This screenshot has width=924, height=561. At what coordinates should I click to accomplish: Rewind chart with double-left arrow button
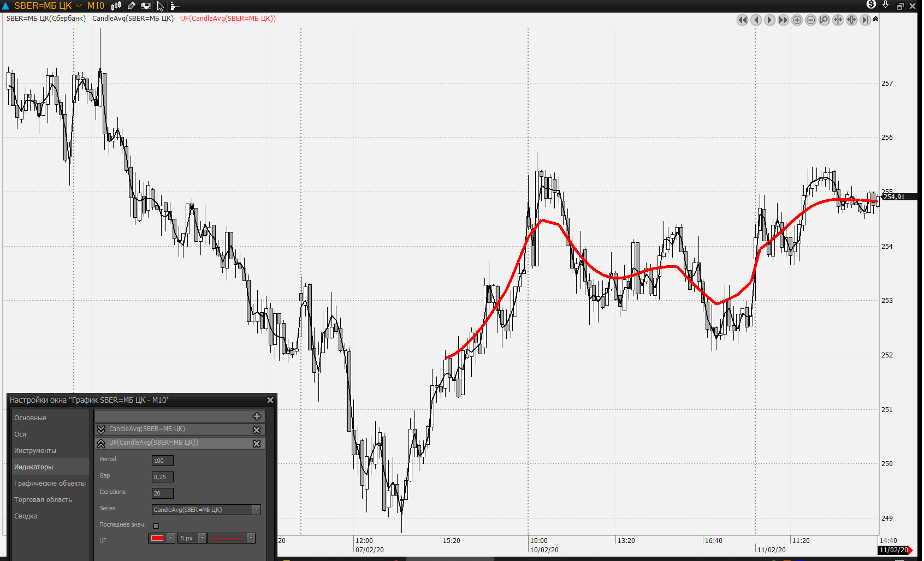[742, 20]
